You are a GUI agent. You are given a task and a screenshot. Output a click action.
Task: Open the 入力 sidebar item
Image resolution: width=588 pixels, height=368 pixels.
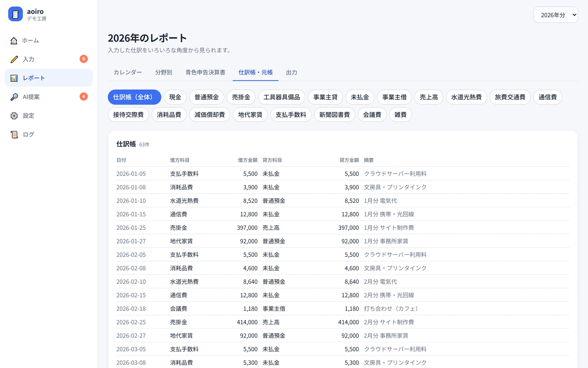tap(49, 59)
